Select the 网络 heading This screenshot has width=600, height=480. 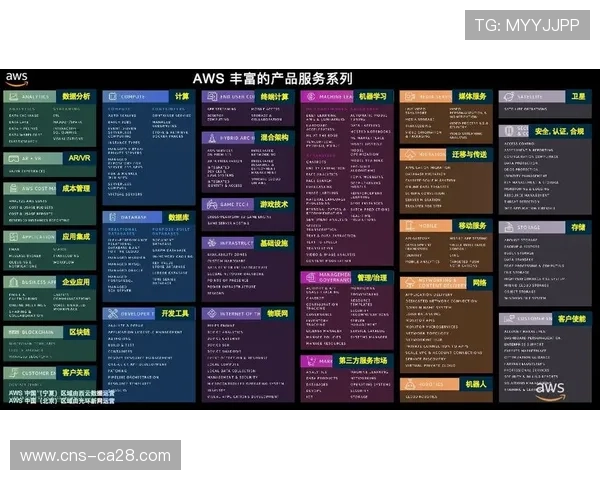pos(479,283)
